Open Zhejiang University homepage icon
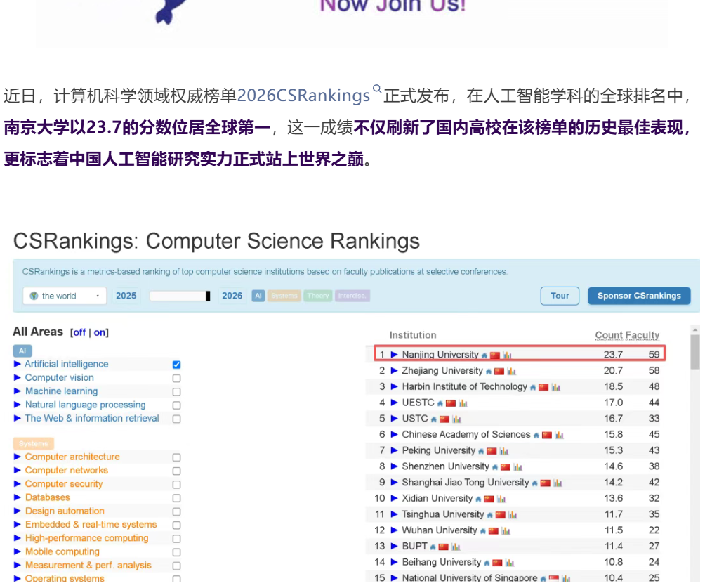The image size is (712, 588). (489, 371)
